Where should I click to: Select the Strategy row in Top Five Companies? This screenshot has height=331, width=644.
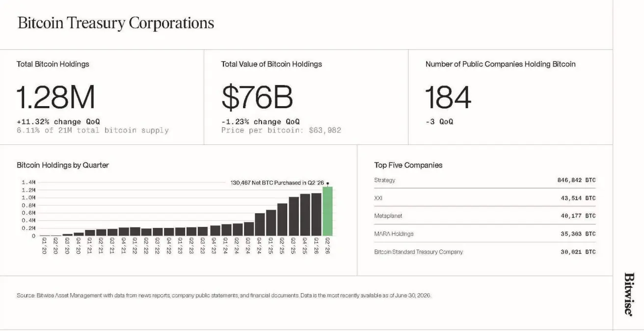tap(485, 180)
